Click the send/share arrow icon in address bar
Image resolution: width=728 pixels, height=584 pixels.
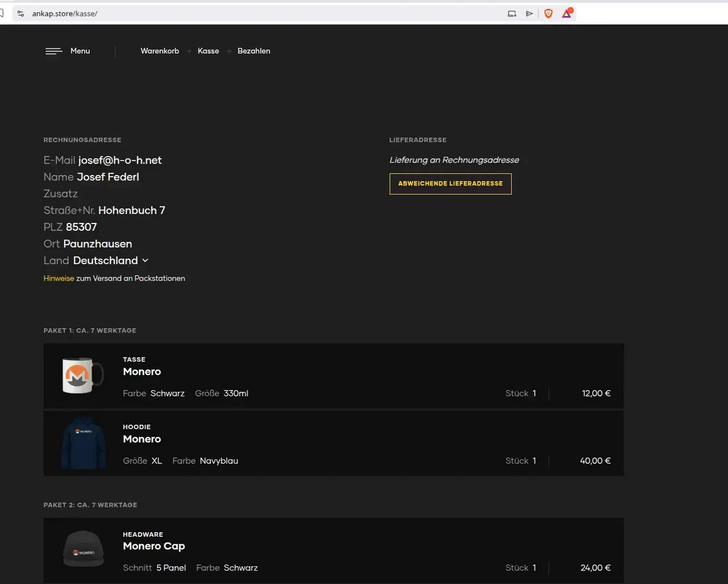coord(530,14)
